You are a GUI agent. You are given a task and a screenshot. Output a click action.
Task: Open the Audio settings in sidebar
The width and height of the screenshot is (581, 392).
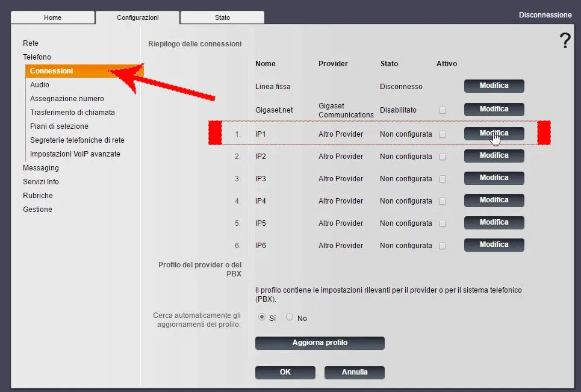[40, 85]
